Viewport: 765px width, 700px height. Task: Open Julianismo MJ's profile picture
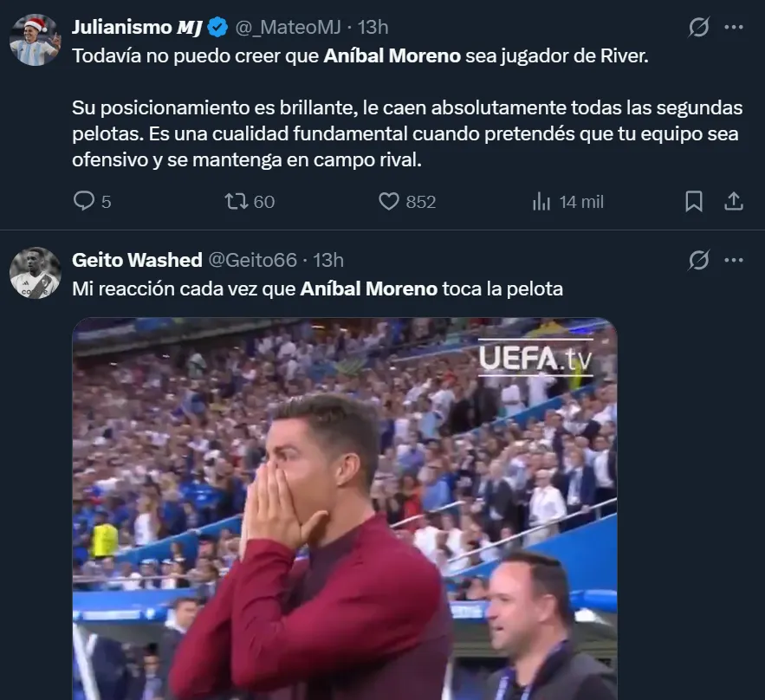coord(36,39)
